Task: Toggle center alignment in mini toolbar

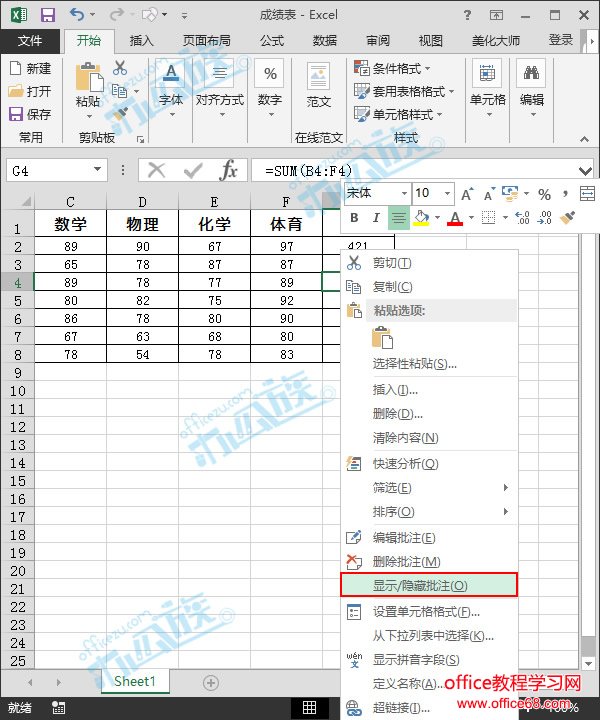Action: (x=398, y=218)
